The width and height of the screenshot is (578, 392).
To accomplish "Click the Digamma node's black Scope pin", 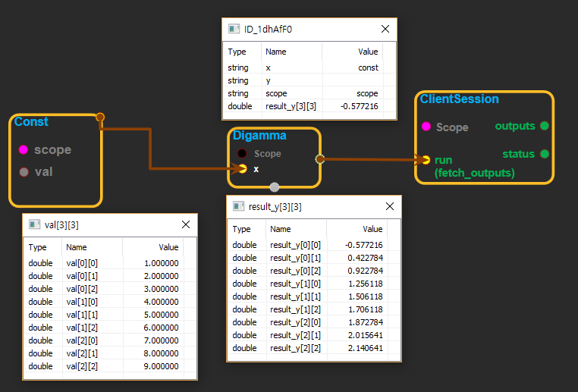I will 242,153.
